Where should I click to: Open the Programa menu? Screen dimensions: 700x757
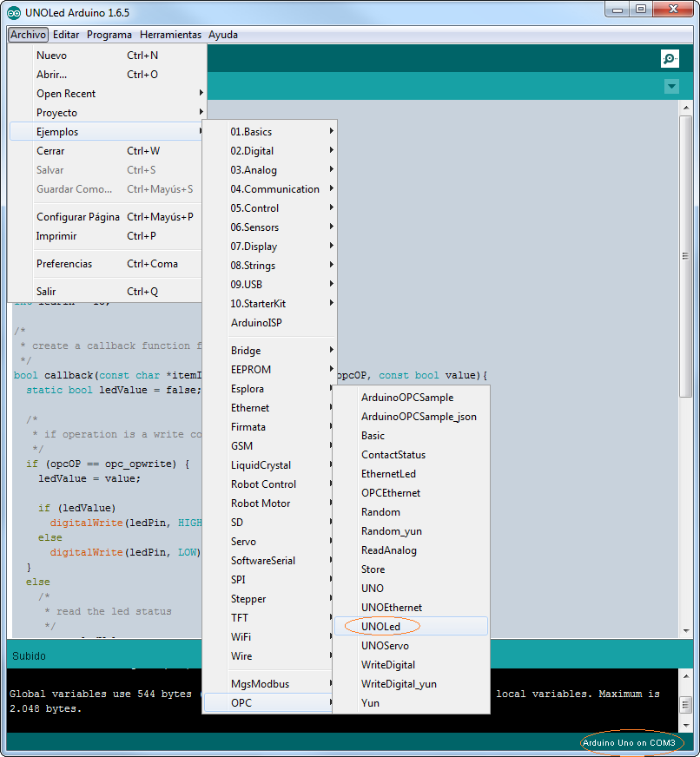(x=109, y=35)
